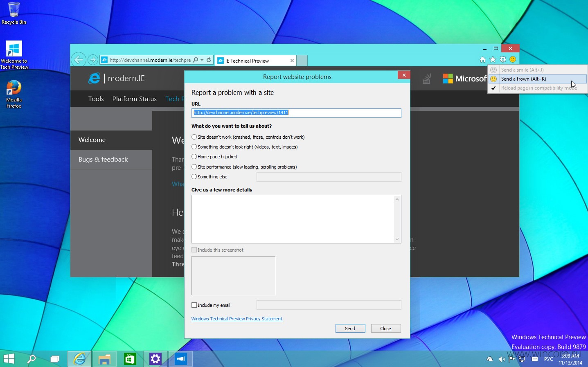Open Bugs & feedback sidebar item
The image size is (588, 367).
pyautogui.click(x=111, y=160)
